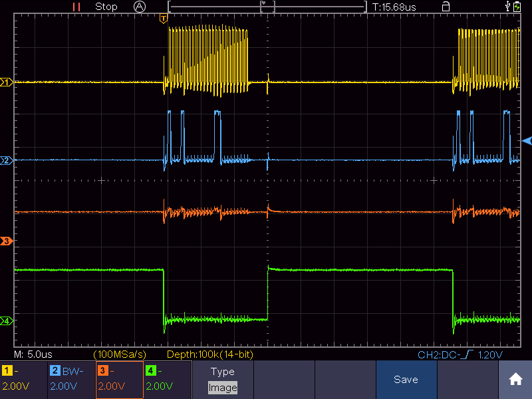This screenshot has height=399, width=532.
Task: Click the battery charging icon
Action: 517,7
